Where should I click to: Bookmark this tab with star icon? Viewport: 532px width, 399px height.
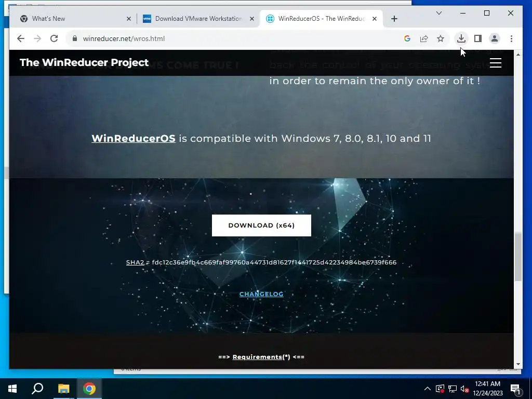441,38
